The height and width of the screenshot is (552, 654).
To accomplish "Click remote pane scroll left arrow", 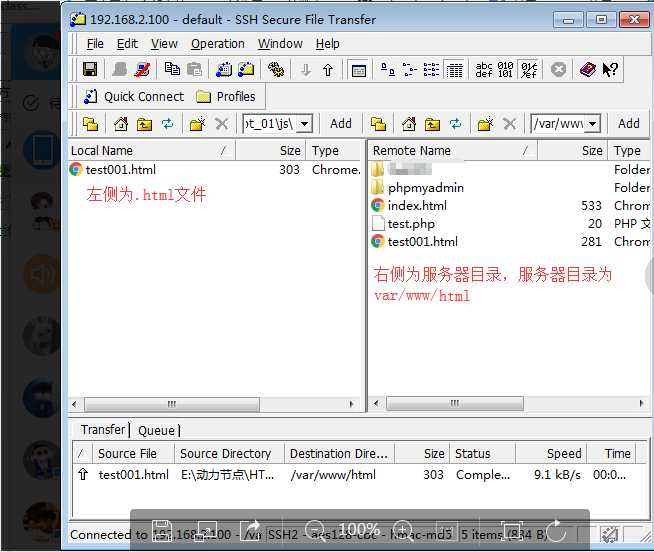I will pos(376,403).
